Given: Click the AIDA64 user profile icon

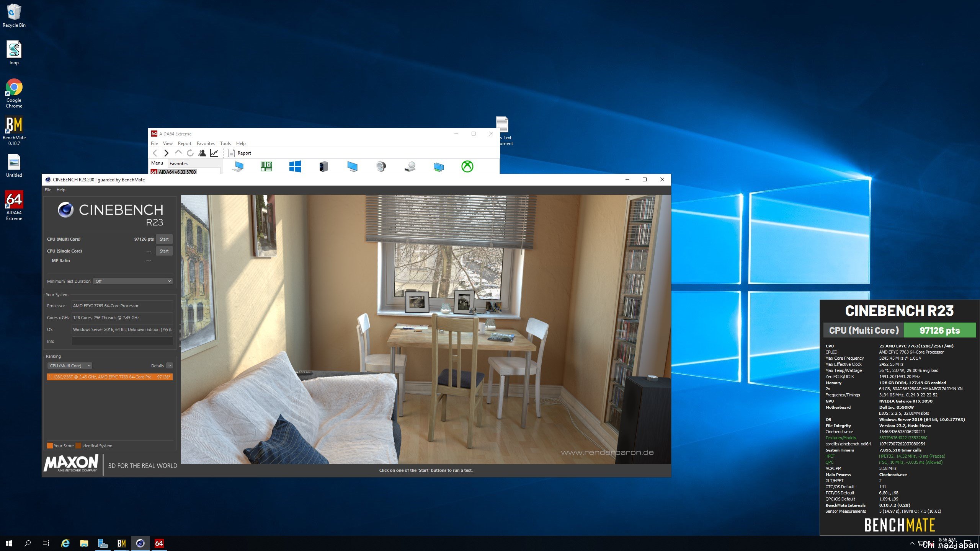Looking at the screenshot, I should click(x=202, y=153).
